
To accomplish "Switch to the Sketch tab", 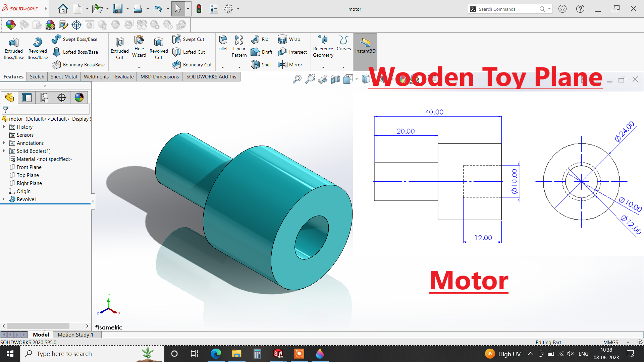I will tap(37, 77).
